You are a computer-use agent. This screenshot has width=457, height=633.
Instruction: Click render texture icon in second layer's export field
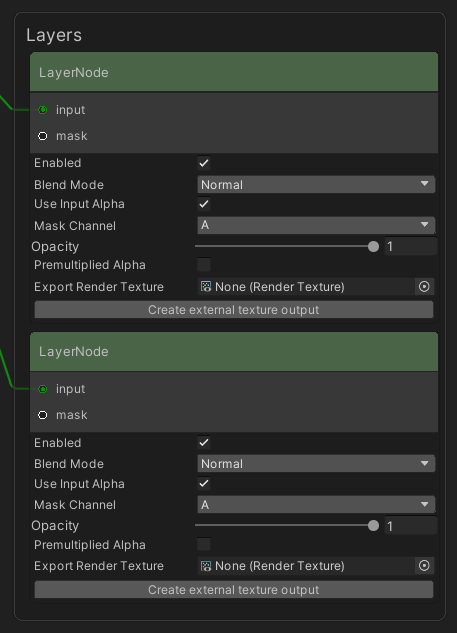(206, 566)
